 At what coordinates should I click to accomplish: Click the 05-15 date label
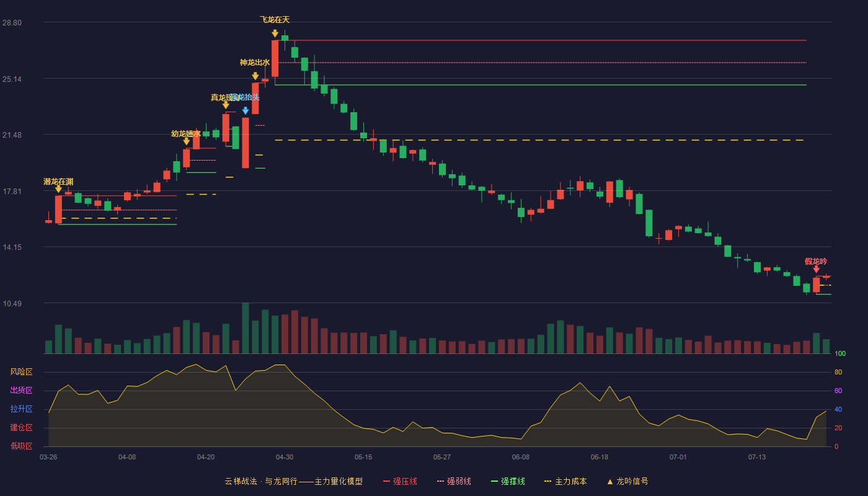[x=363, y=457]
